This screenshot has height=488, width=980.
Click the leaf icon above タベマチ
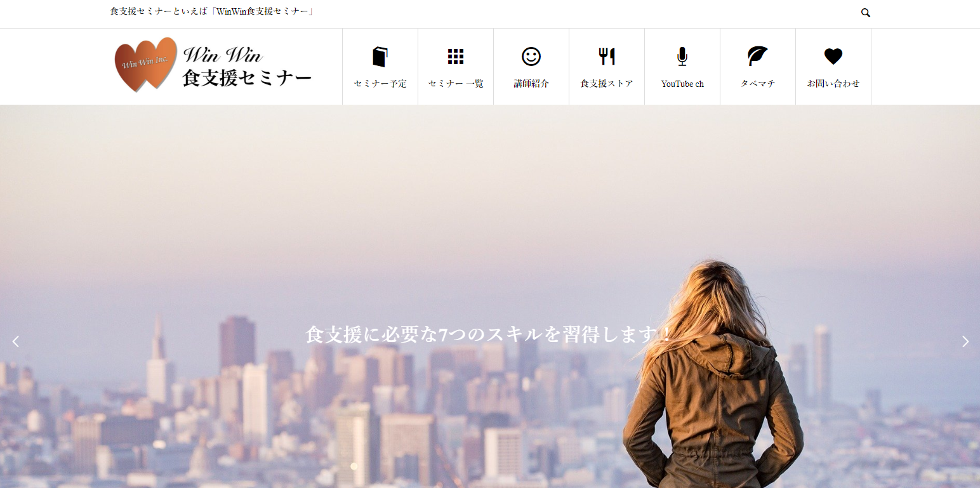tap(757, 56)
